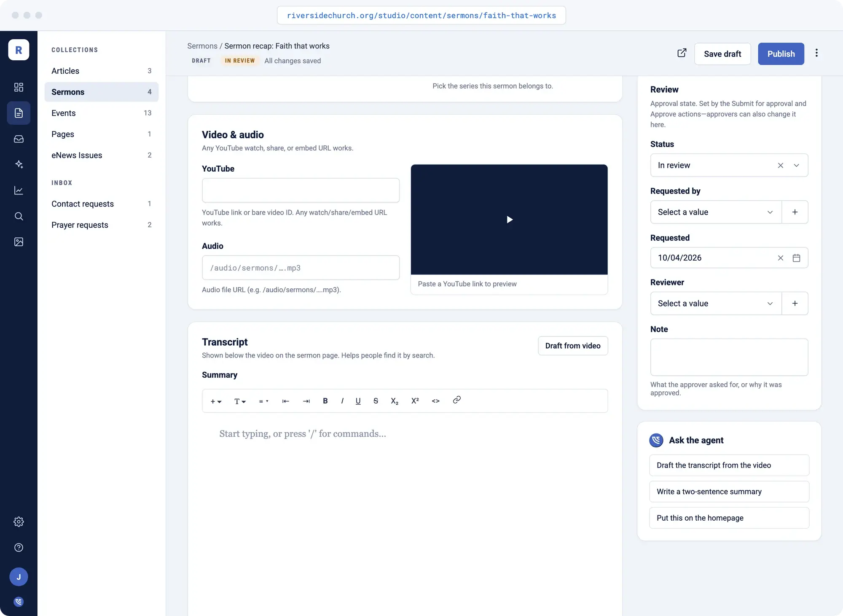
Task: Click Draft from video button
Action: pos(573,346)
